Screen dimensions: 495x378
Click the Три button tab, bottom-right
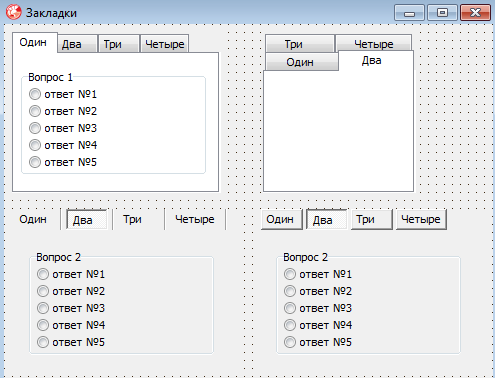coord(372,219)
